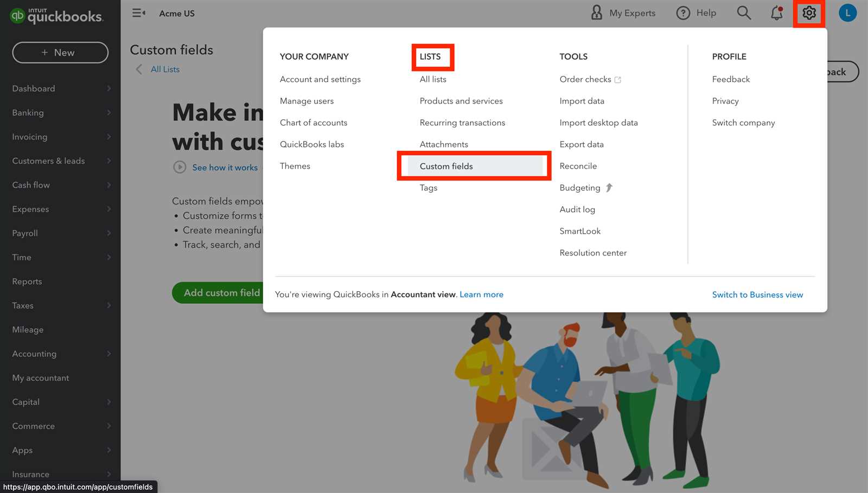Collapse the sidebar with hamburger icon
The width and height of the screenshot is (868, 493).
point(139,13)
